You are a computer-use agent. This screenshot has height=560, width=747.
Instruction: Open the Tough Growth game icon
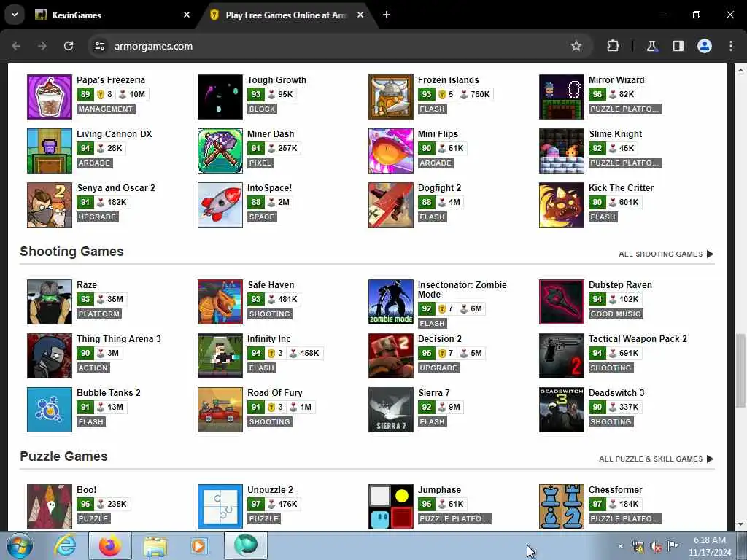point(220,97)
